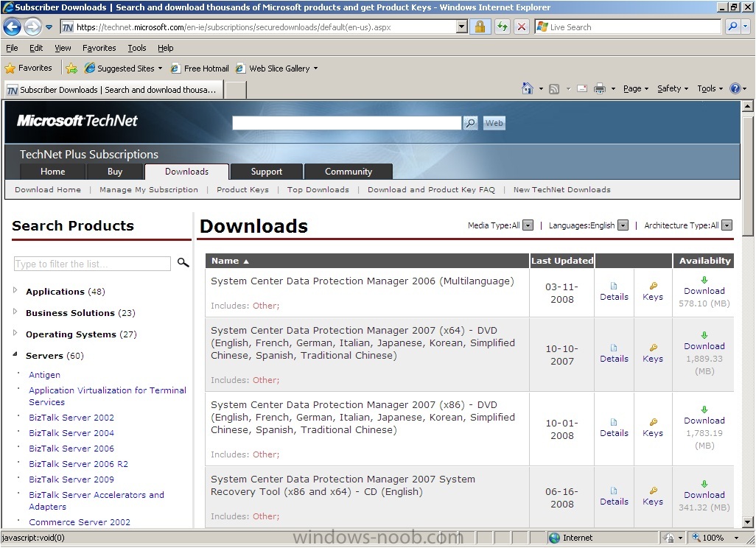Switch to the Support tab

267,172
